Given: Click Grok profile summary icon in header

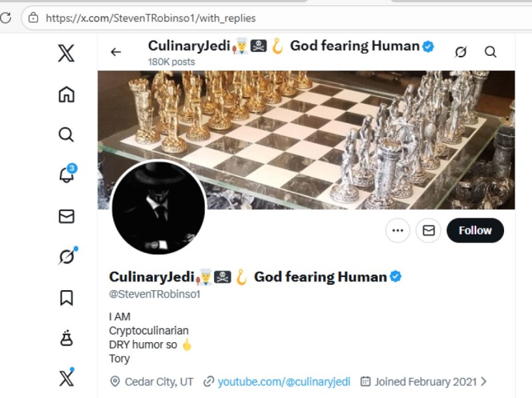Looking at the screenshot, I should (460, 52).
